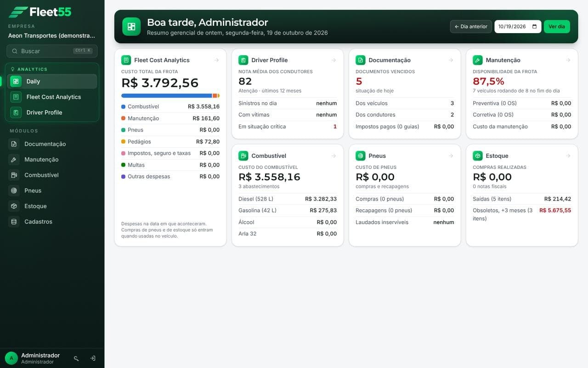
Task: Click the fleet cost breakdown bar
Action: point(170,96)
